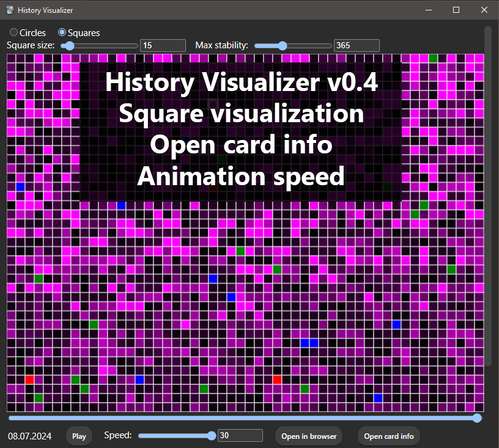The width and height of the screenshot is (499, 448).
Task: Maximize the History Visualizer window
Action: [x=456, y=10]
